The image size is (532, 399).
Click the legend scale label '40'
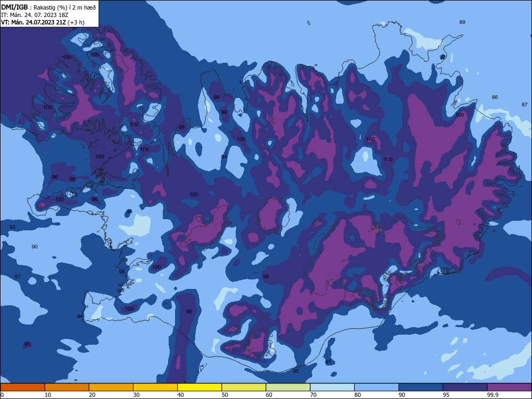180,395
